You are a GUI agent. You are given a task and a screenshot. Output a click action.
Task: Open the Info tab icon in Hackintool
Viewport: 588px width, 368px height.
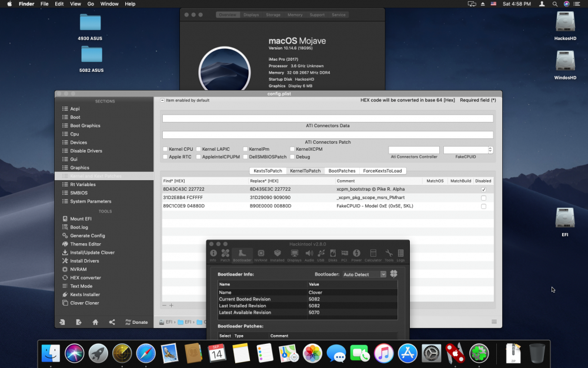pos(213,255)
